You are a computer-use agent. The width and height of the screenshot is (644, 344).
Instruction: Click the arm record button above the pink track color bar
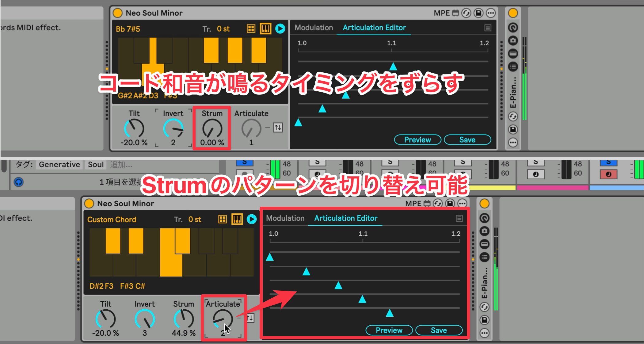(535, 174)
